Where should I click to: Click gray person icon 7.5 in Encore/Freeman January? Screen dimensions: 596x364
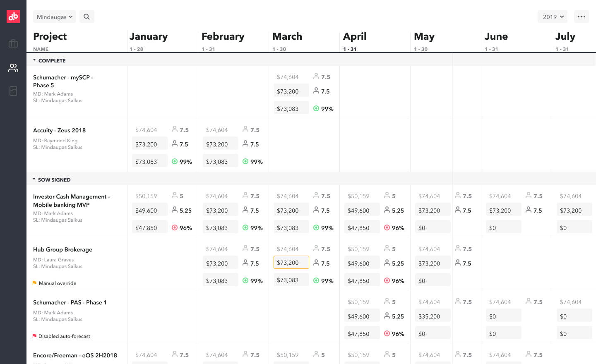click(175, 354)
